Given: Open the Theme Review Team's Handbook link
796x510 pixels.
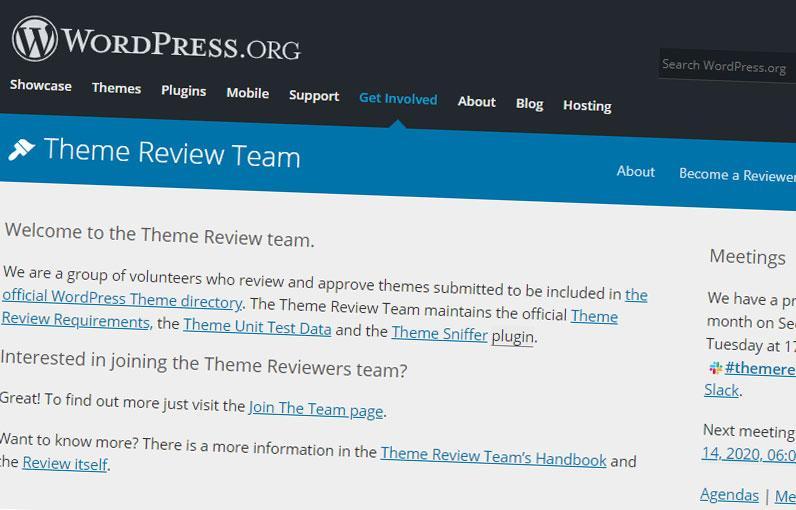Looking at the screenshot, I should point(493,456).
